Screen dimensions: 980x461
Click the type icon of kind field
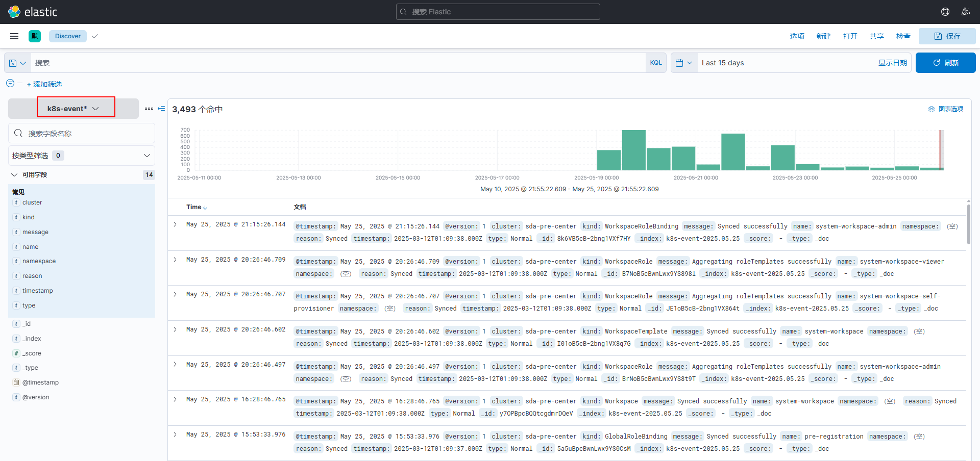[x=16, y=217]
